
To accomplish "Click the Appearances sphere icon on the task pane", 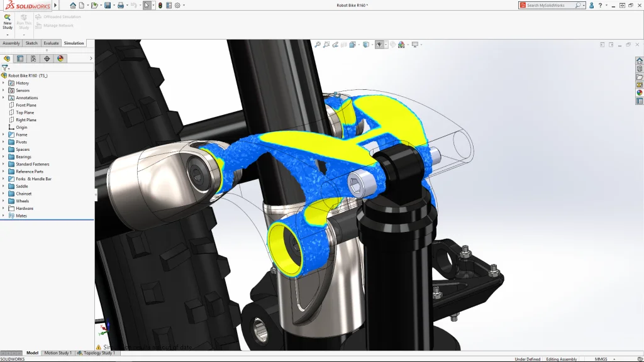I will point(639,92).
